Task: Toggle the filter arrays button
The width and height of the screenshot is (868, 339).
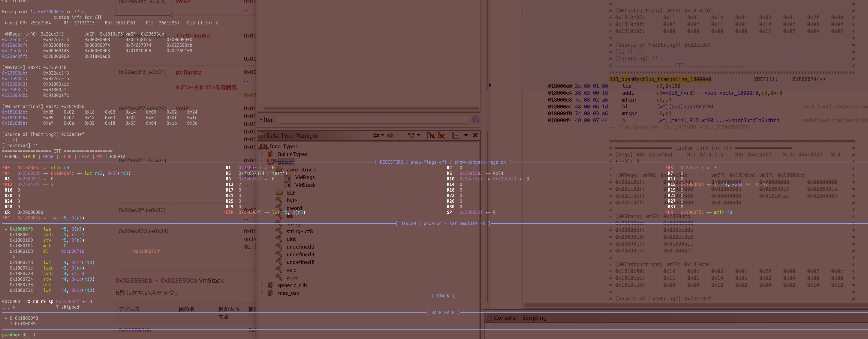Action: click(x=432, y=135)
